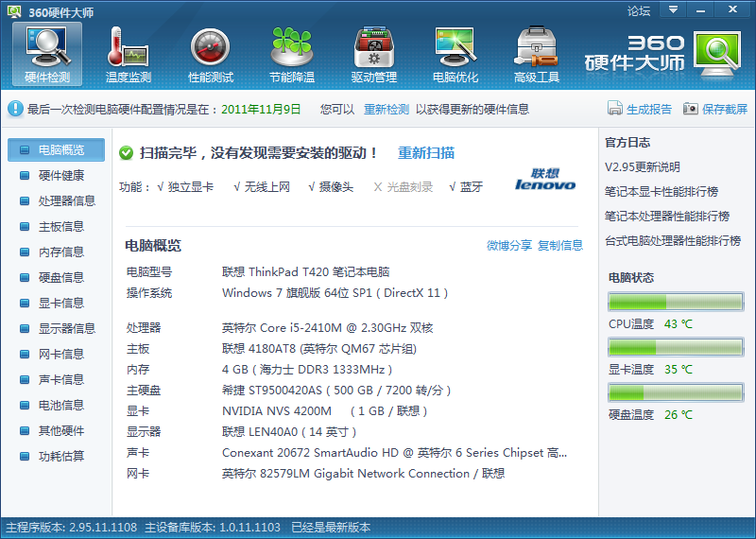Click the 4 GB DDR3 1333MHz value

pyautogui.click(x=307, y=370)
